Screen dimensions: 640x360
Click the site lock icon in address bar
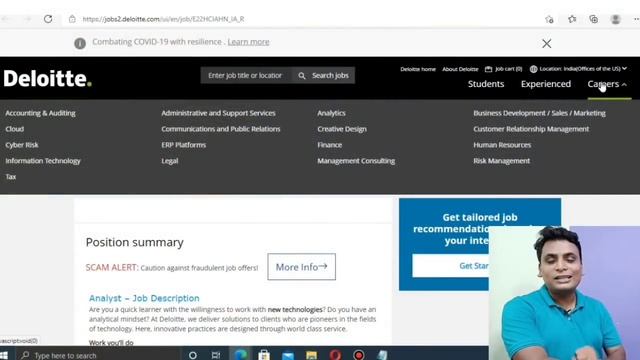click(72, 19)
